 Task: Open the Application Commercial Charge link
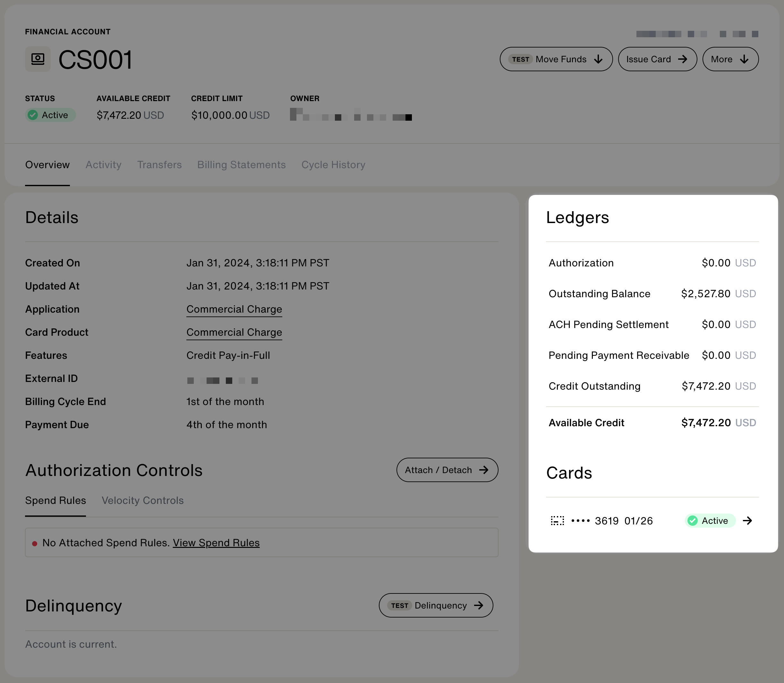coord(234,309)
